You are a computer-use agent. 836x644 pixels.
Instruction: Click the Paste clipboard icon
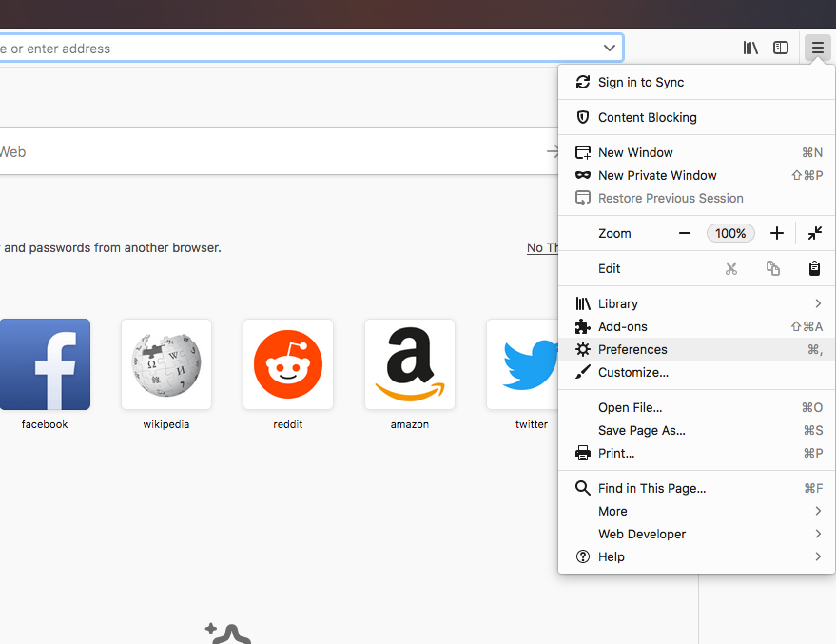coord(814,268)
